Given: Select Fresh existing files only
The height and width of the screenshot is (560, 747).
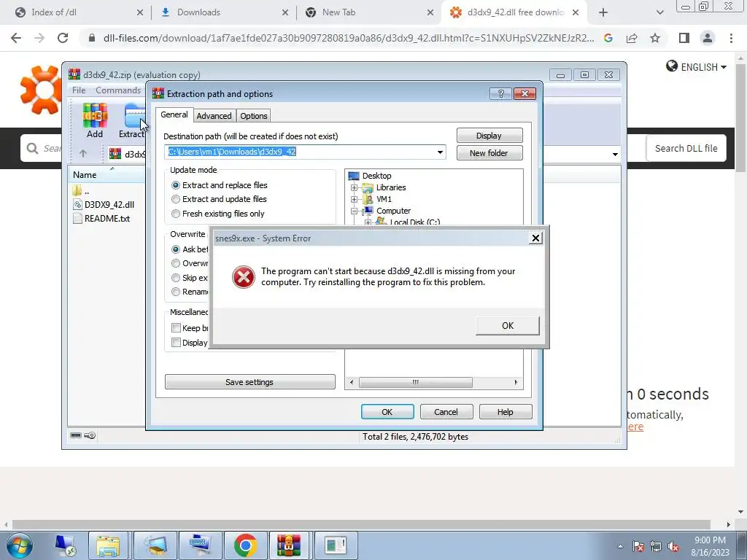Looking at the screenshot, I should (x=176, y=214).
